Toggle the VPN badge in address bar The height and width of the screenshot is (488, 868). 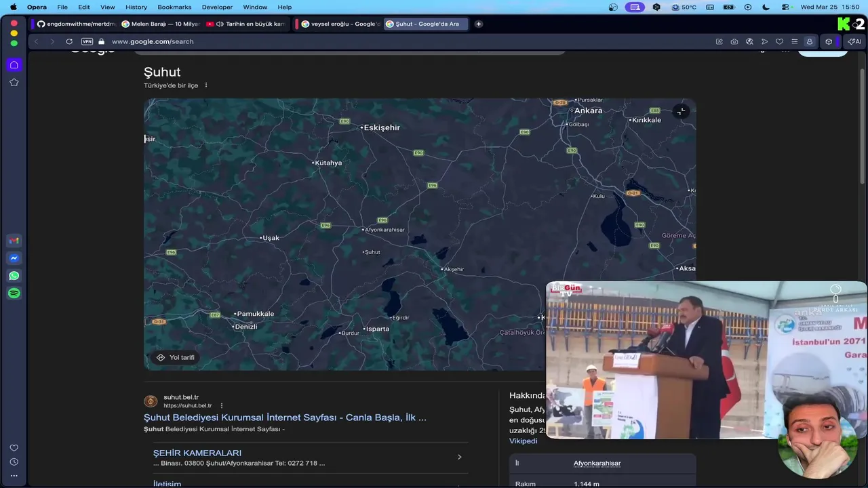[87, 41]
